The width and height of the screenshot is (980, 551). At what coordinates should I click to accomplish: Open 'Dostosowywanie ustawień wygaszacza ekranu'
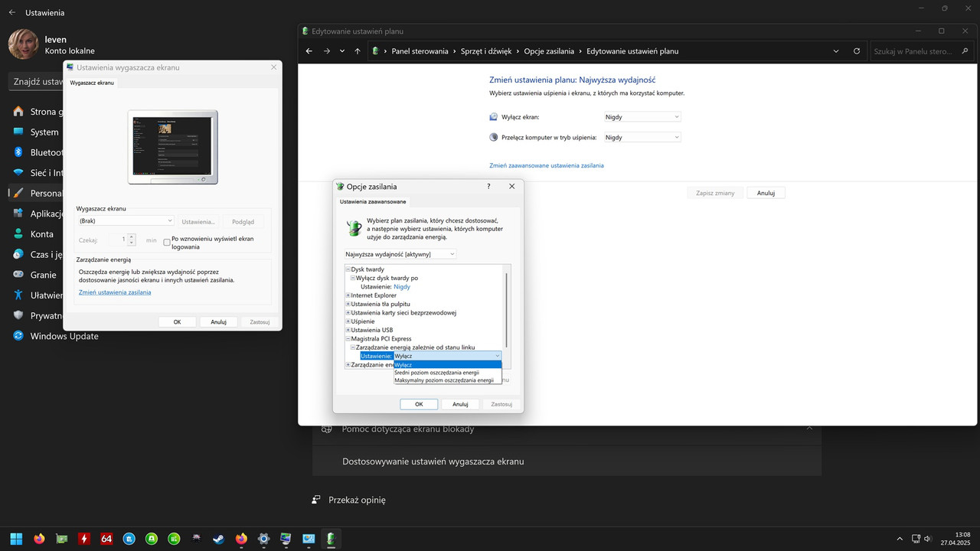point(567,461)
